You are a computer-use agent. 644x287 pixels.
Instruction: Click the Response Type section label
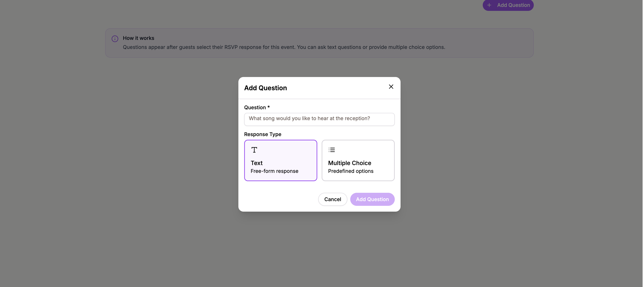tap(262, 134)
